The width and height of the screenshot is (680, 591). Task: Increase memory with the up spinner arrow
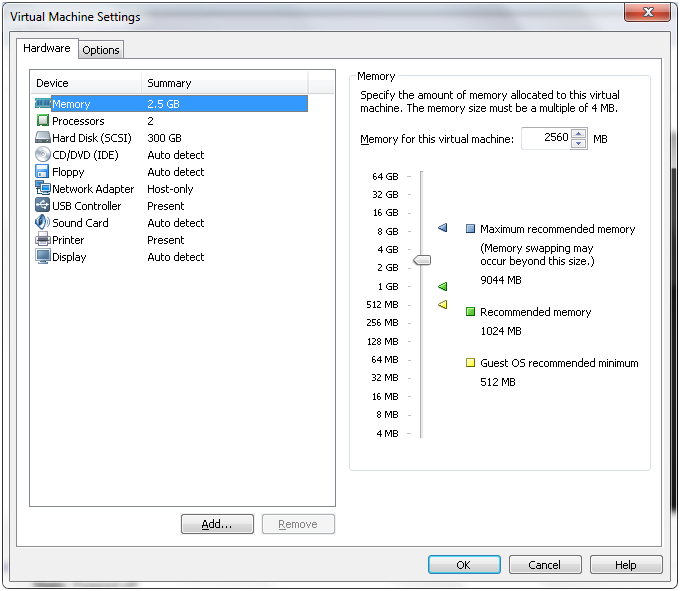pos(579,133)
